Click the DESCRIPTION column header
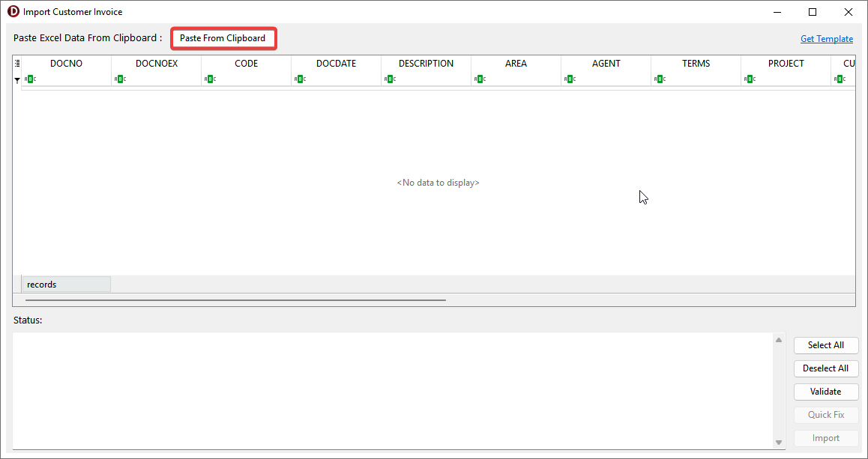 point(426,64)
